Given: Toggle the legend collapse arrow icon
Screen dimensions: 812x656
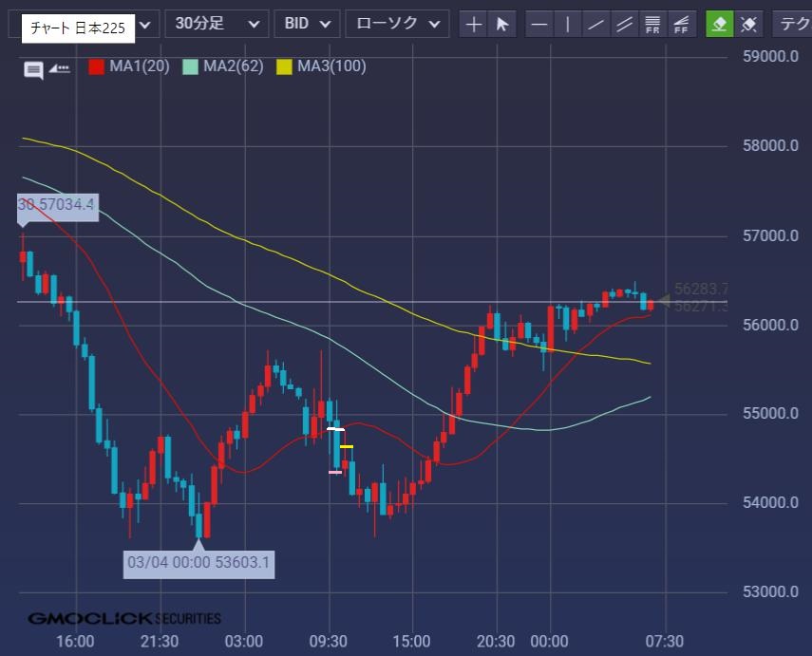Looking at the screenshot, I should tap(60, 67).
